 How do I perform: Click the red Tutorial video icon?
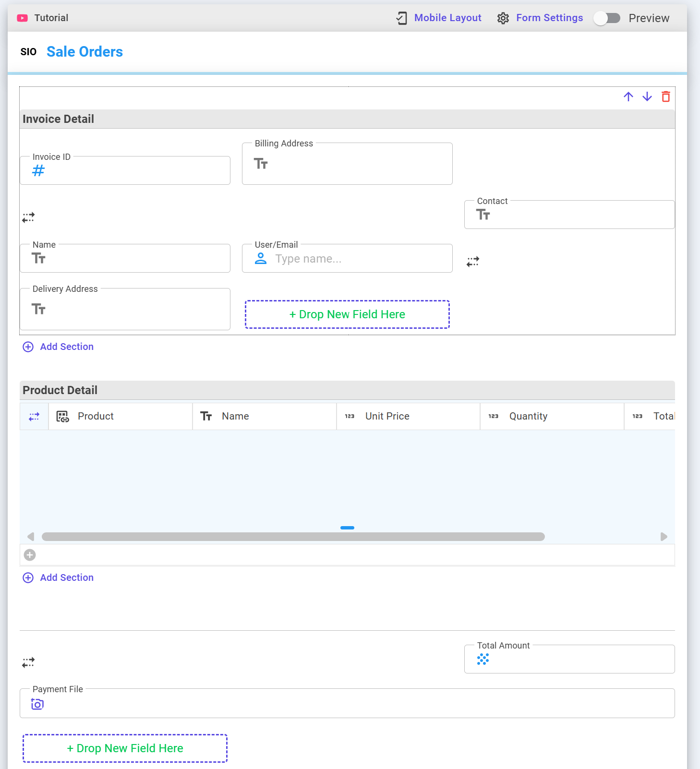point(23,18)
